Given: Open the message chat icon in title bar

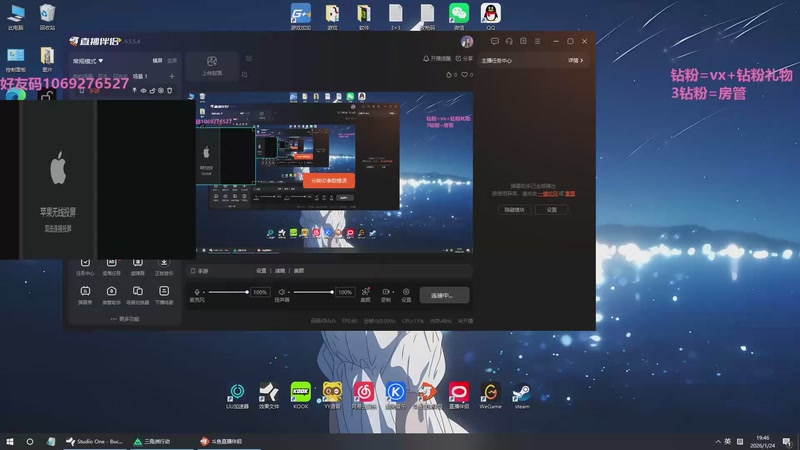Looking at the screenshot, I should (x=494, y=41).
